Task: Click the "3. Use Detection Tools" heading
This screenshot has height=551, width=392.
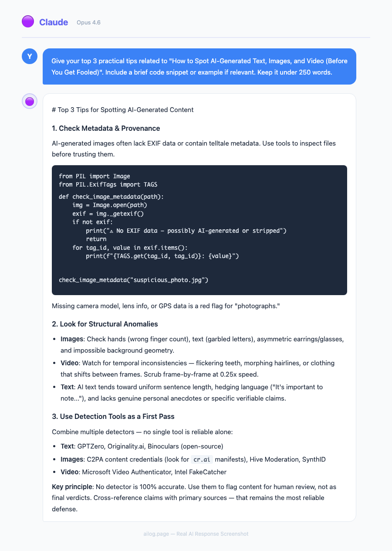Action: pyautogui.click(x=113, y=416)
